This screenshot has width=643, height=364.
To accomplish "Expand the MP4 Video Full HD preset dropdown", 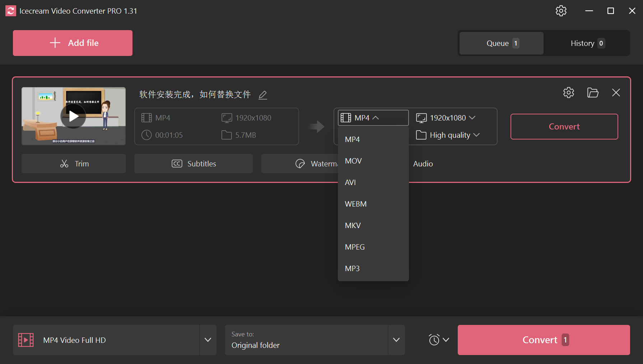I will point(208,340).
